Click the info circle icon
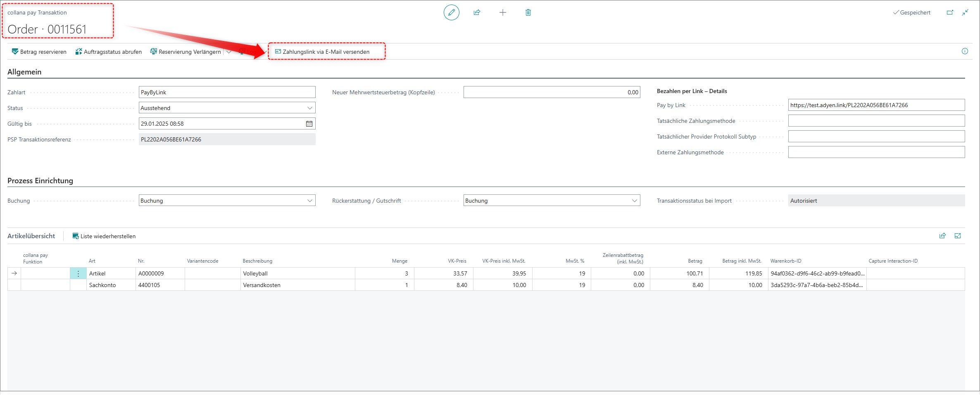 [965, 51]
